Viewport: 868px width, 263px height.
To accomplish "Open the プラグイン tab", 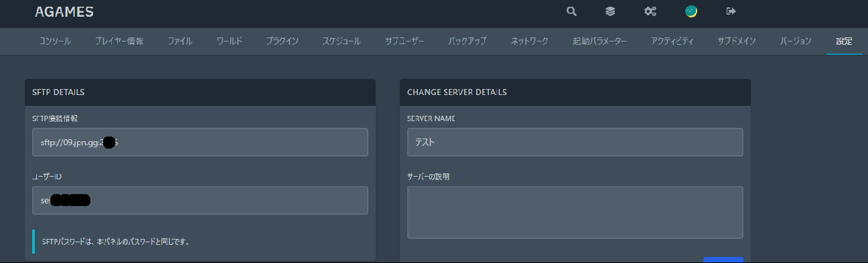I will tap(282, 41).
